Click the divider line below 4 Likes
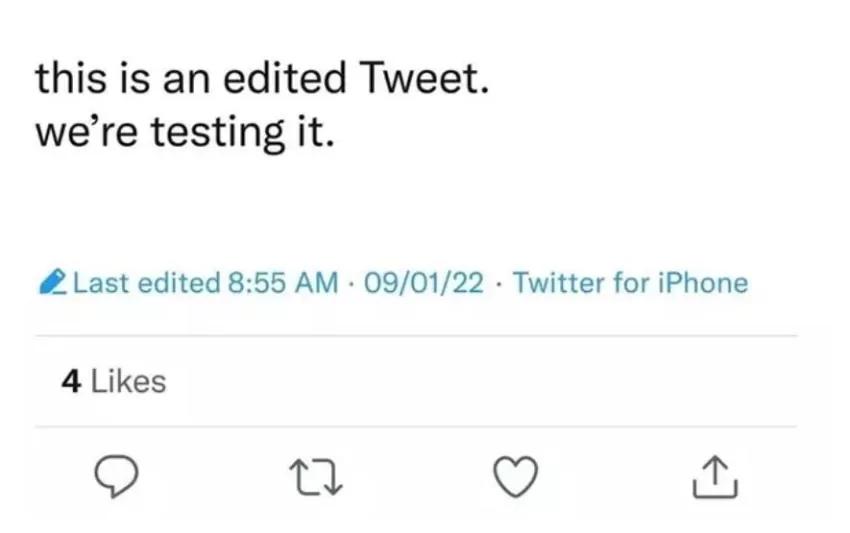 click(x=416, y=427)
